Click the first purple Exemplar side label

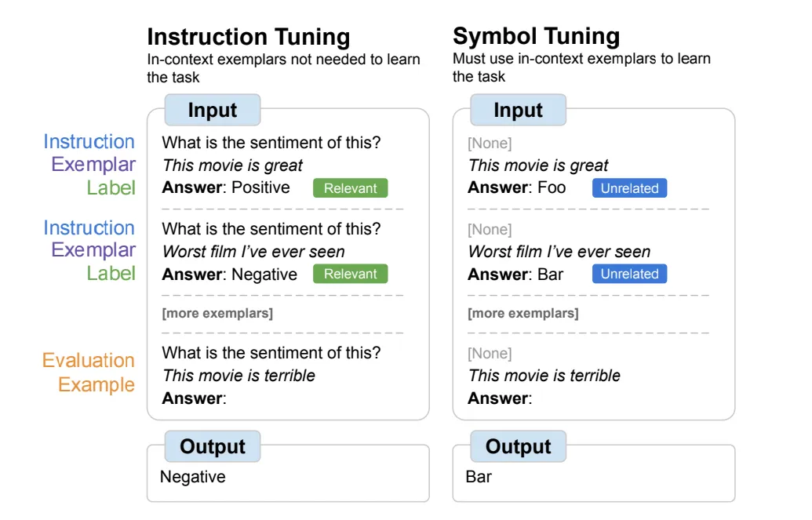coord(93,165)
